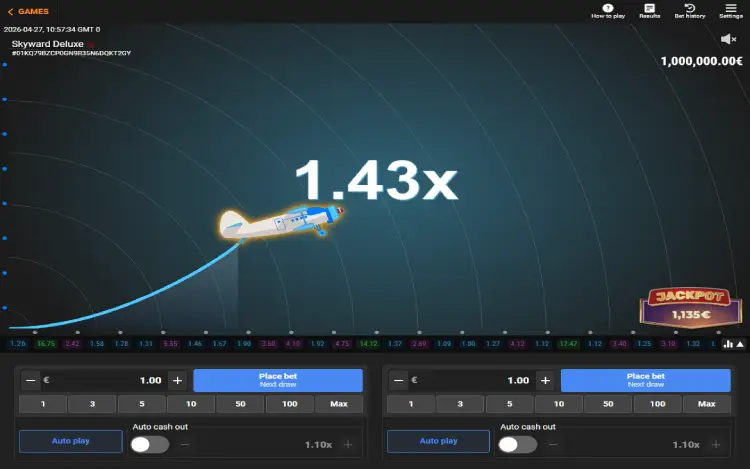The width and height of the screenshot is (750, 469).
Task: Click the JACKPOT 1,135€ badge
Action: 691,307
